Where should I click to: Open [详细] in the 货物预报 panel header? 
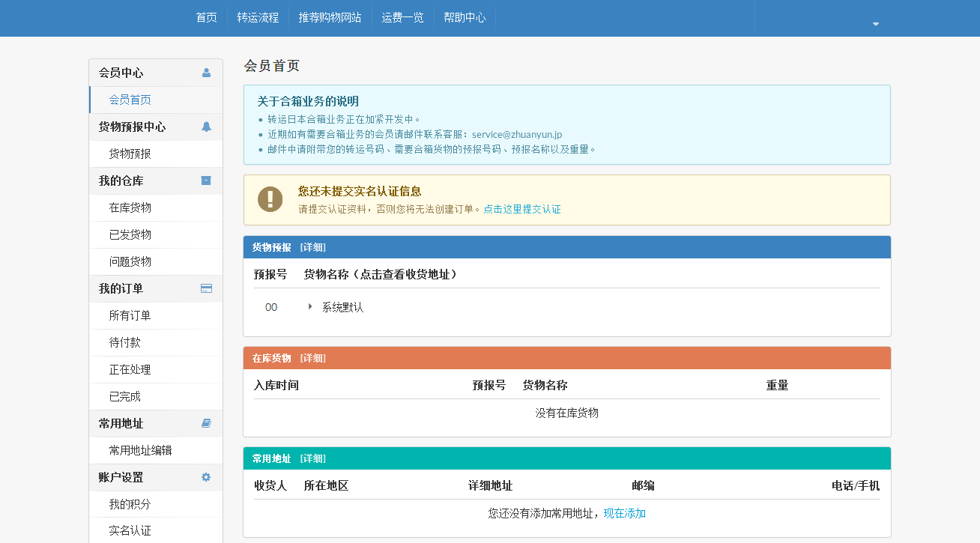312,247
